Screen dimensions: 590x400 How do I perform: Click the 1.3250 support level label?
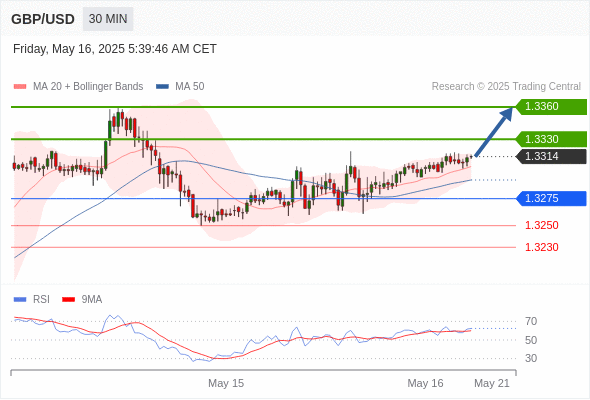pos(541,225)
